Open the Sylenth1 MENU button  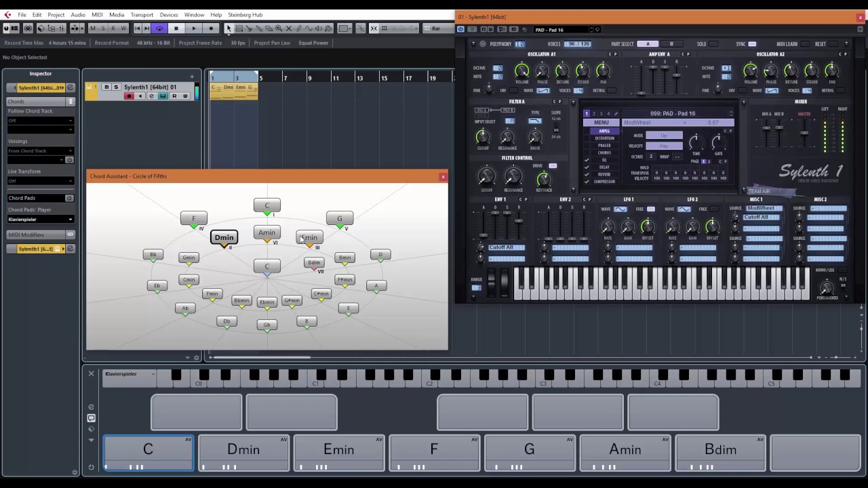(x=601, y=123)
